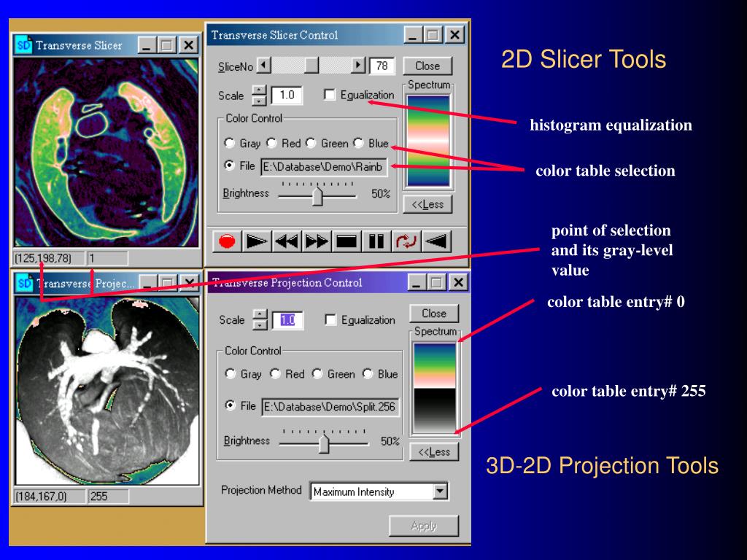747x560 pixels.
Task: Close the Transverse Projection Control window
Action: (458, 282)
